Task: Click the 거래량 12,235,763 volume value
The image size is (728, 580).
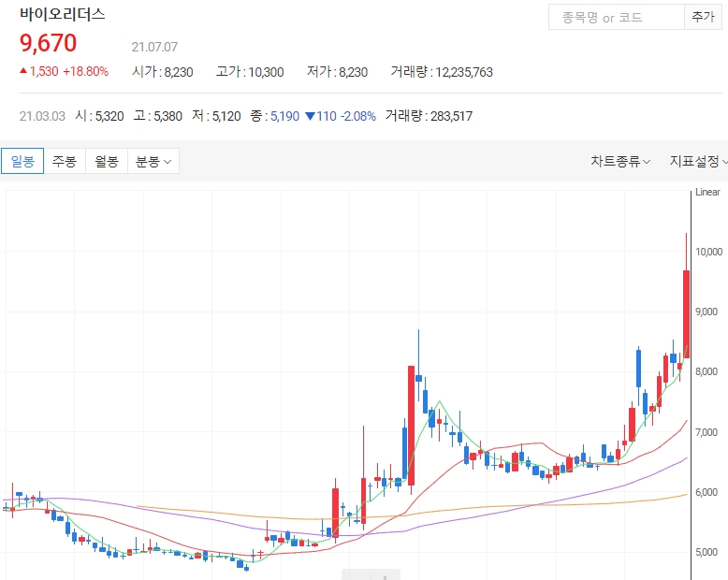Action: [x=442, y=72]
